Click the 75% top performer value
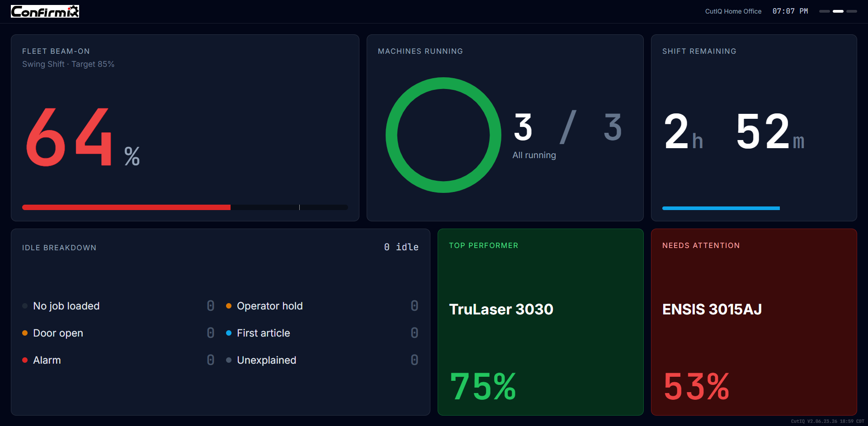The width and height of the screenshot is (868, 426). click(483, 386)
